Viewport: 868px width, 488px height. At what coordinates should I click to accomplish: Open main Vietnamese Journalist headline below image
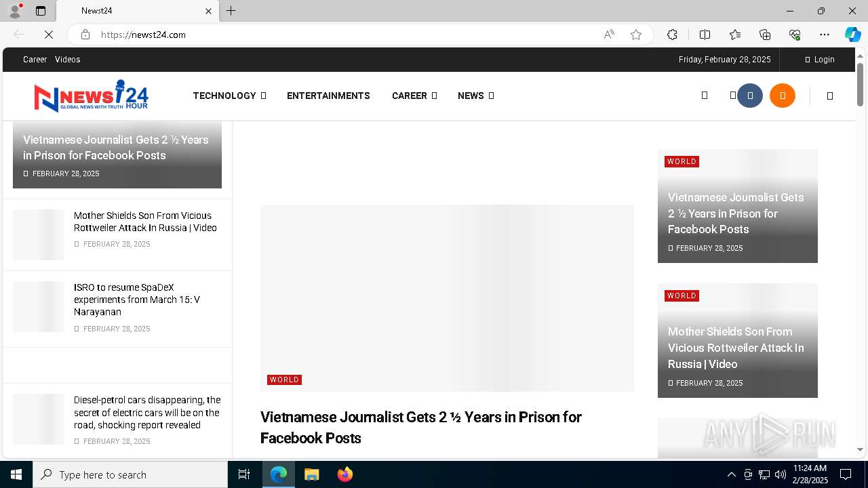pyautogui.click(x=420, y=427)
